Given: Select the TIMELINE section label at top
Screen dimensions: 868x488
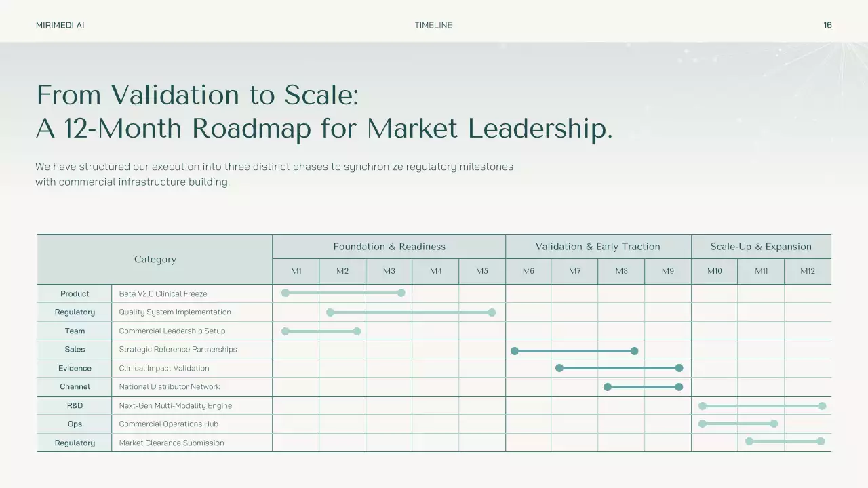Looking at the screenshot, I should tap(433, 25).
